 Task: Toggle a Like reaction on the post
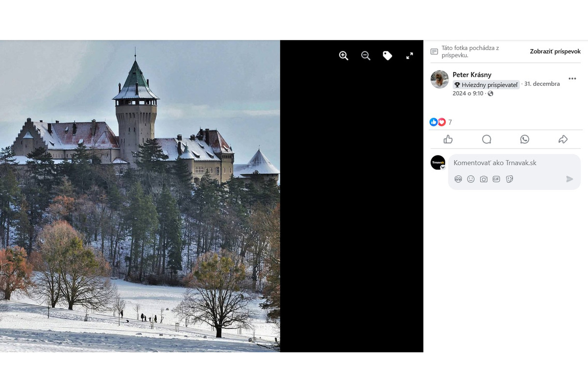(448, 139)
